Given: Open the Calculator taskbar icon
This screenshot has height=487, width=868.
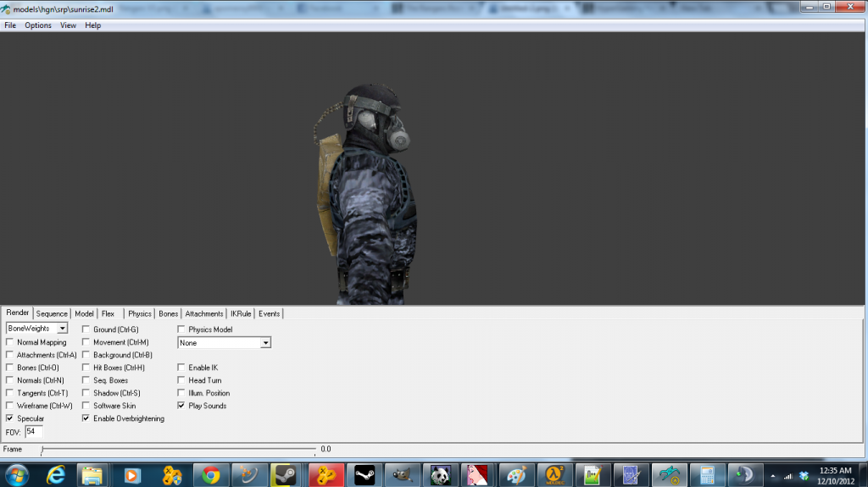Looking at the screenshot, I should pyautogui.click(x=707, y=475).
